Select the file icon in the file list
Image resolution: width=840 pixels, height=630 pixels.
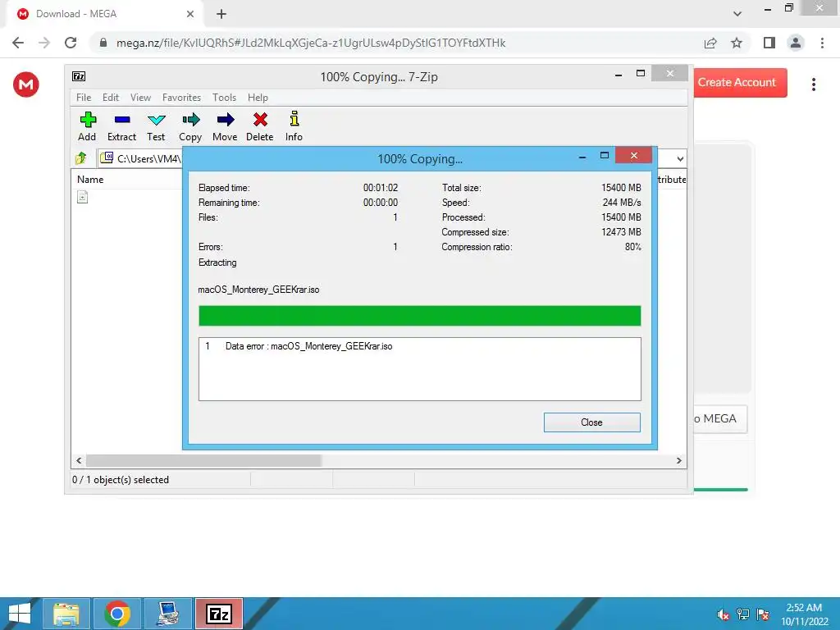pos(83,197)
